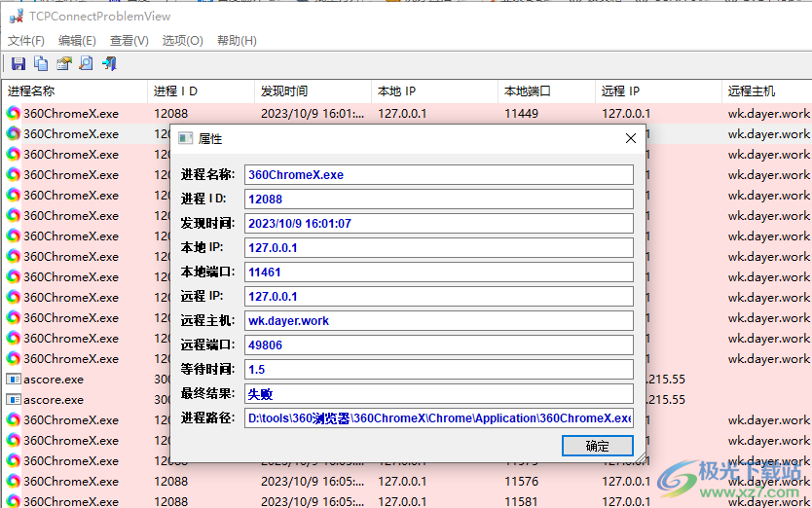Click 360ChromeX.exe name in the port 11581 row
Screen dimensions: 812x508
(71, 501)
